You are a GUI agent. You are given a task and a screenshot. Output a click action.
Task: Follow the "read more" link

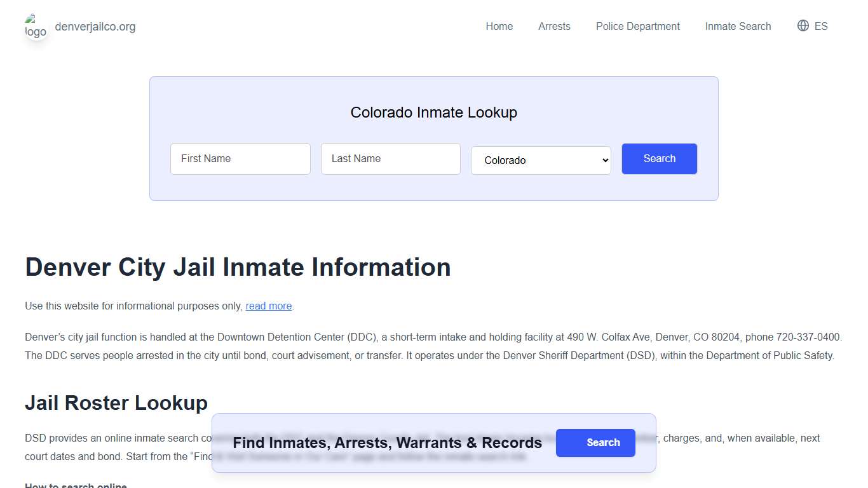coord(269,306)
